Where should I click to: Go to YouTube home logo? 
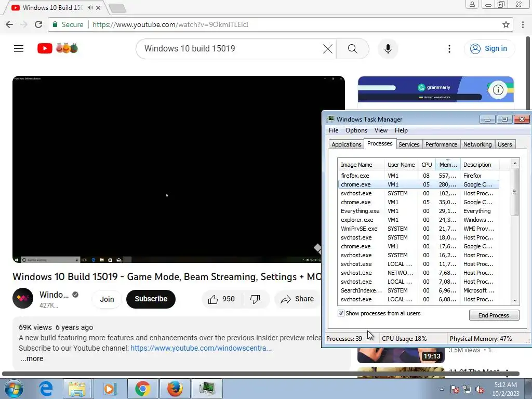[x=58, y=48]
